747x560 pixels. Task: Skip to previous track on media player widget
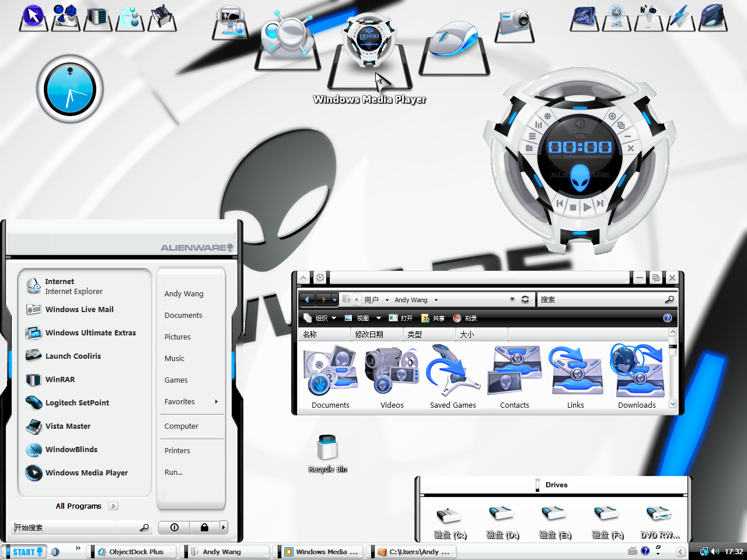(x=560, y=203)
